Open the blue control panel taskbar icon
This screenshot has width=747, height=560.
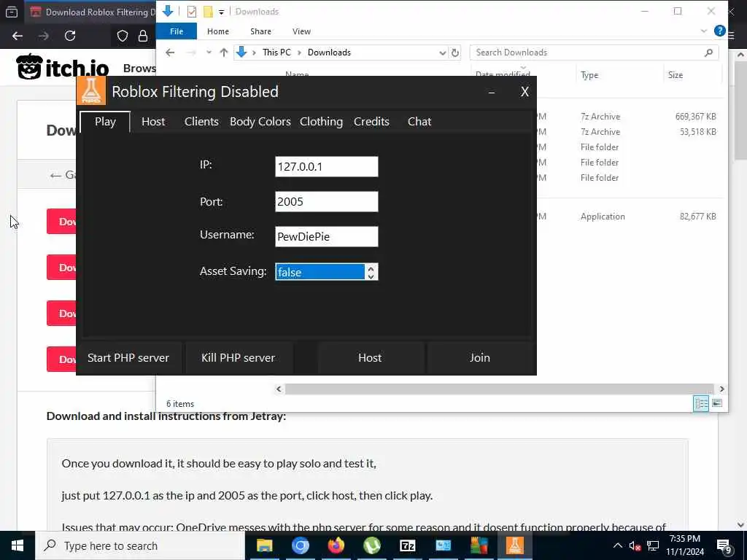443,545
